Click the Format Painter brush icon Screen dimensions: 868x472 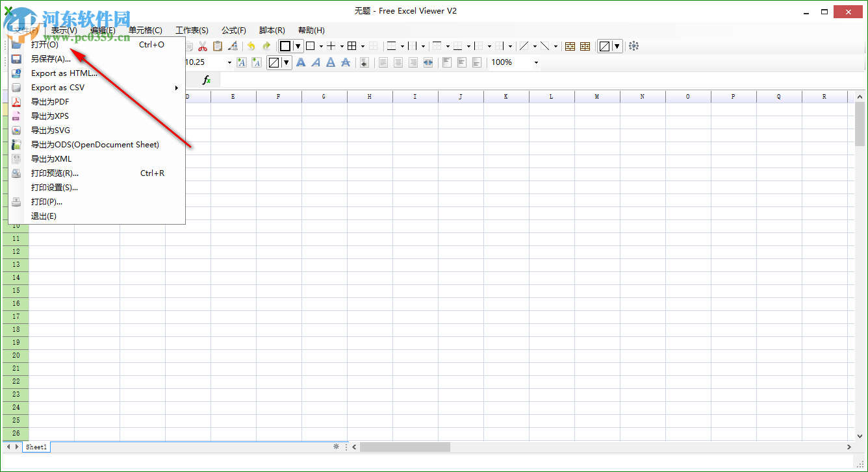pos(233,46)
